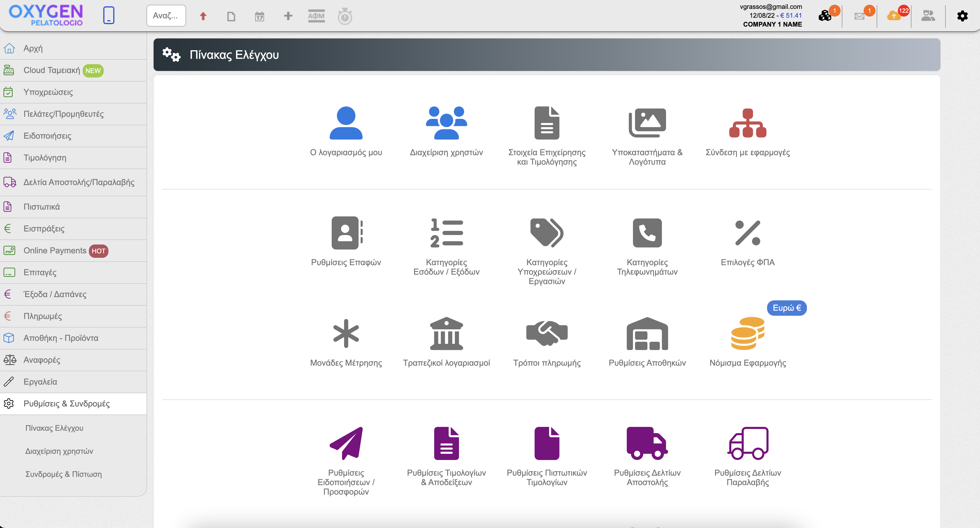Open the warehouse settings icon
980x528 pixels.
[x=647, y=333]
